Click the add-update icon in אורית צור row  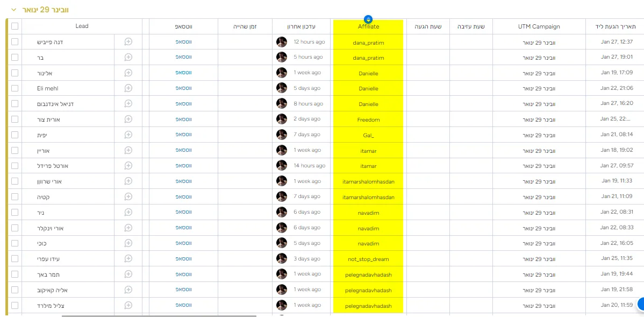tap(128, 119)
